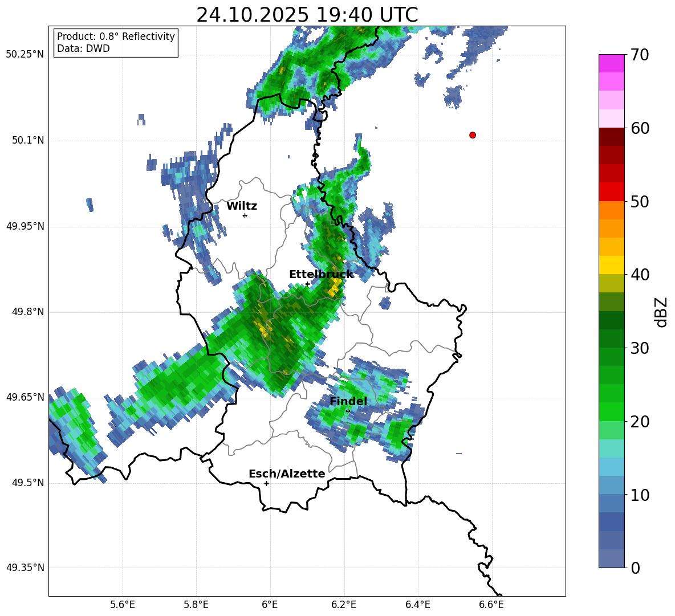Click the 6°E longitude label
The width and height of the screenshot is (675, 616).
click(x=270, y=605)
